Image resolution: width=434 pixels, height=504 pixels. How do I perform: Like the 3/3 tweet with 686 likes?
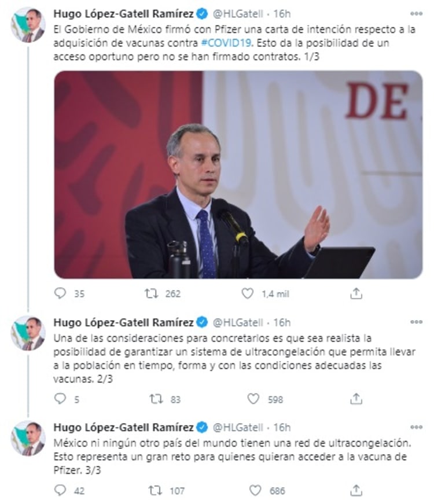click(255, 490)
